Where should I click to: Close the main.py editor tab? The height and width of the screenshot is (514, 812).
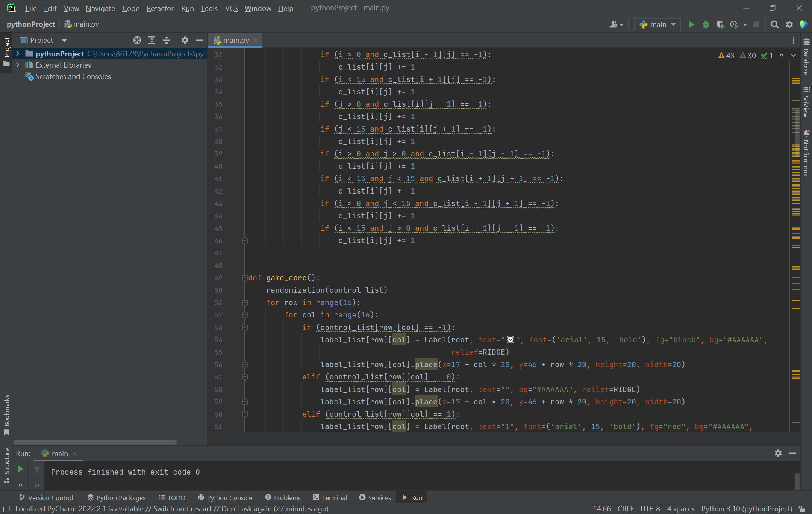click(x=256, y=40)
